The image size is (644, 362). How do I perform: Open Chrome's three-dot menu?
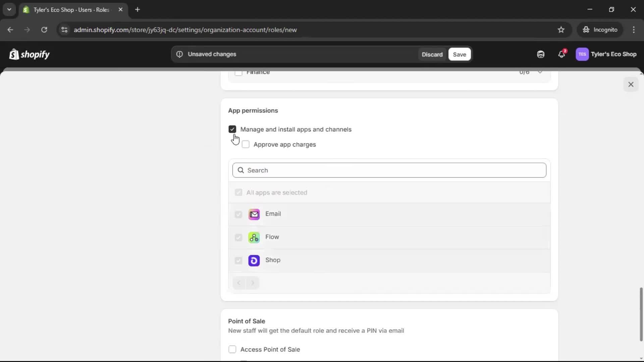(634, 29)
